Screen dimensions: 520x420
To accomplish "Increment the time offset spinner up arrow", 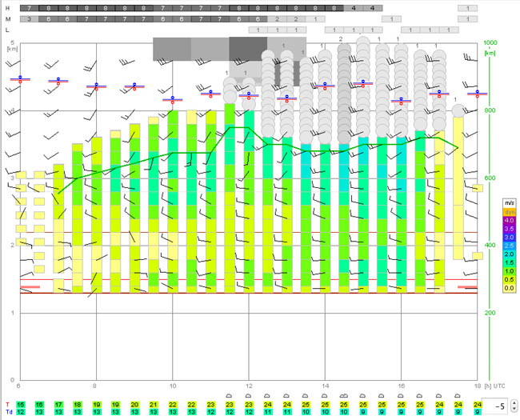I will coord(514,403).
